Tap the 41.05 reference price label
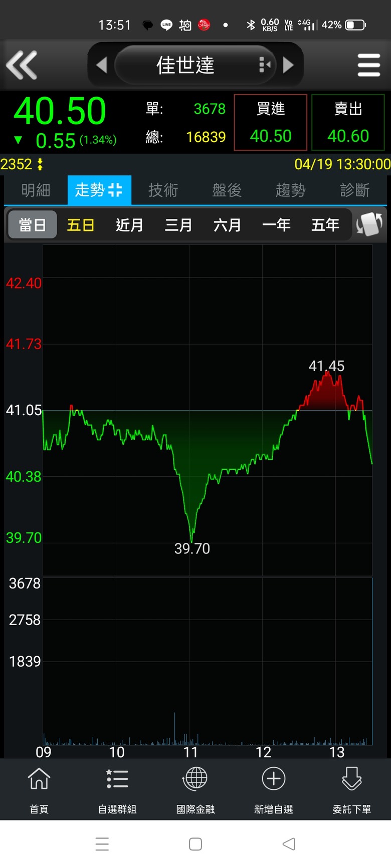391x868 pixels. pos(24,410)
